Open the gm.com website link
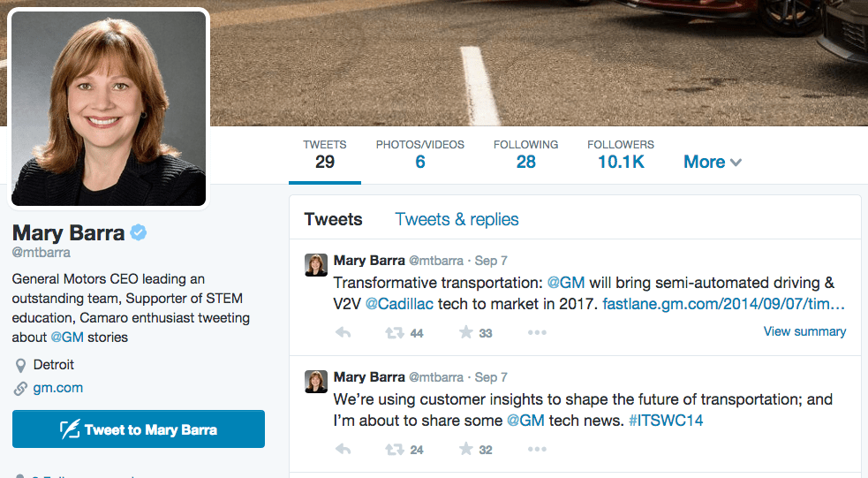Screen dimensions: 868x478 [x=58, y=388]
